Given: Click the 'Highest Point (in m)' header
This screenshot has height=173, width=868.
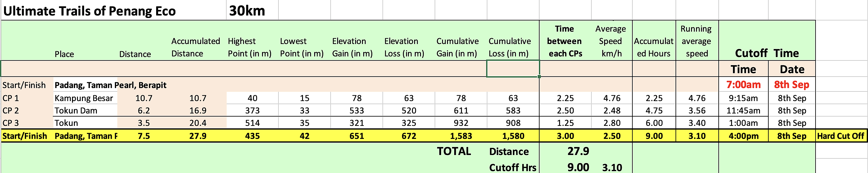Looking at the screenshot, I should click(250, 47).
